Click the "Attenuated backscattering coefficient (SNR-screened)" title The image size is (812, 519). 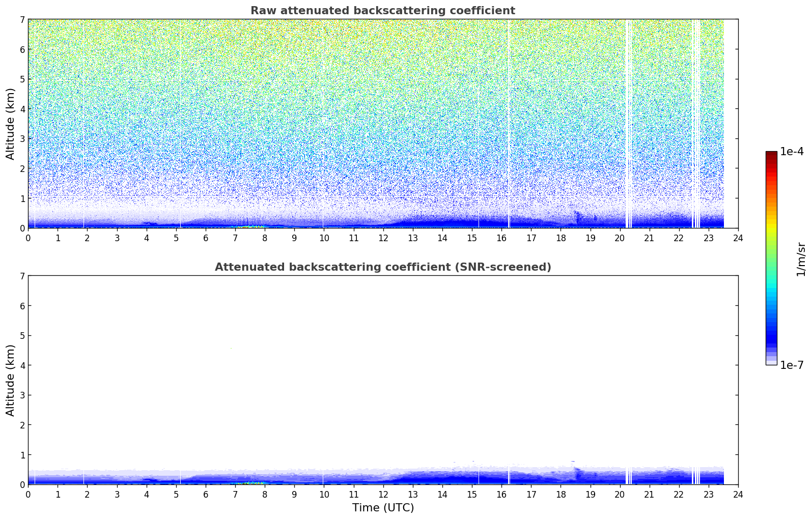click(x=383, y=267)
